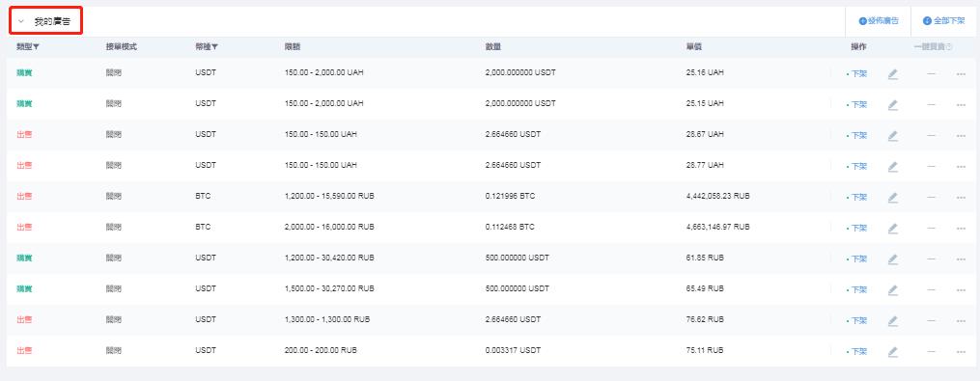Click the 數量 column header
The height and width of the screenshot is (381, 980).
(492, 47)
